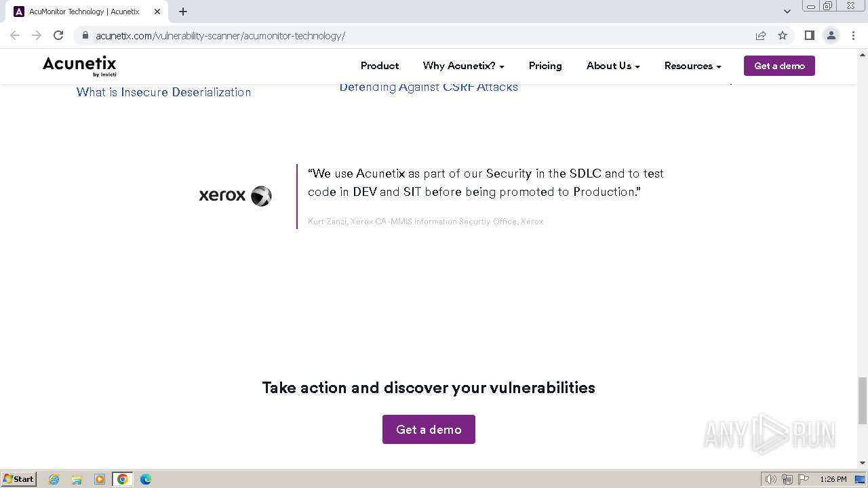868x488 pixels.
Task: Click the Xerox testimonial quote text
Action: click(486, 182)
